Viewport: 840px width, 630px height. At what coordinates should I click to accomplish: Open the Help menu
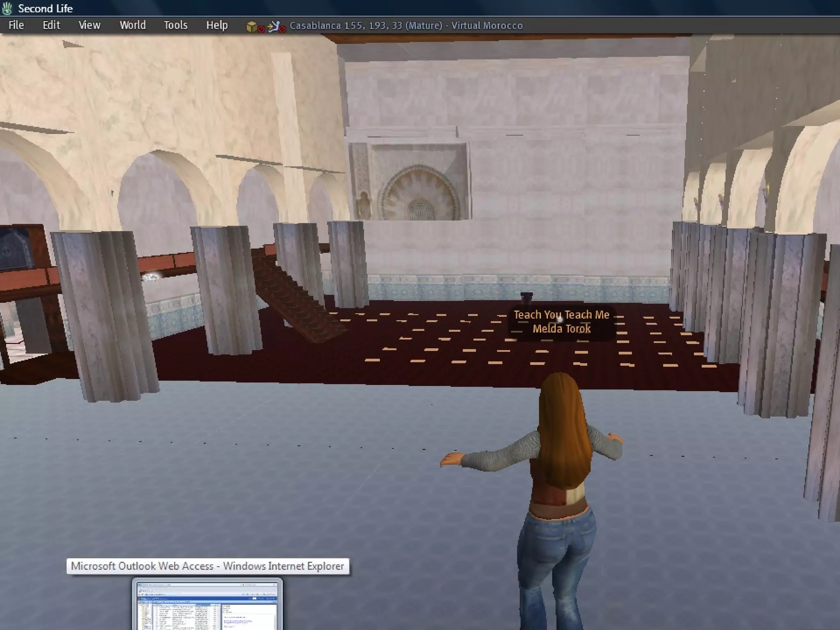217,25
